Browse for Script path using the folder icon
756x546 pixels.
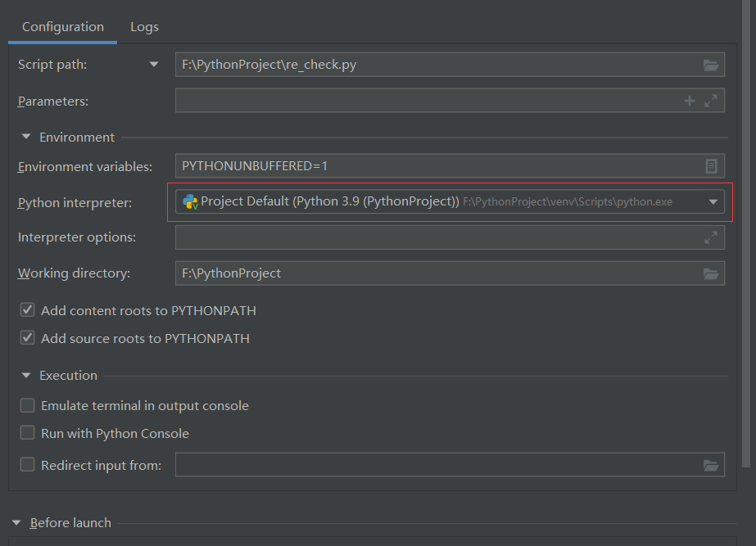(x=709, y=64)
